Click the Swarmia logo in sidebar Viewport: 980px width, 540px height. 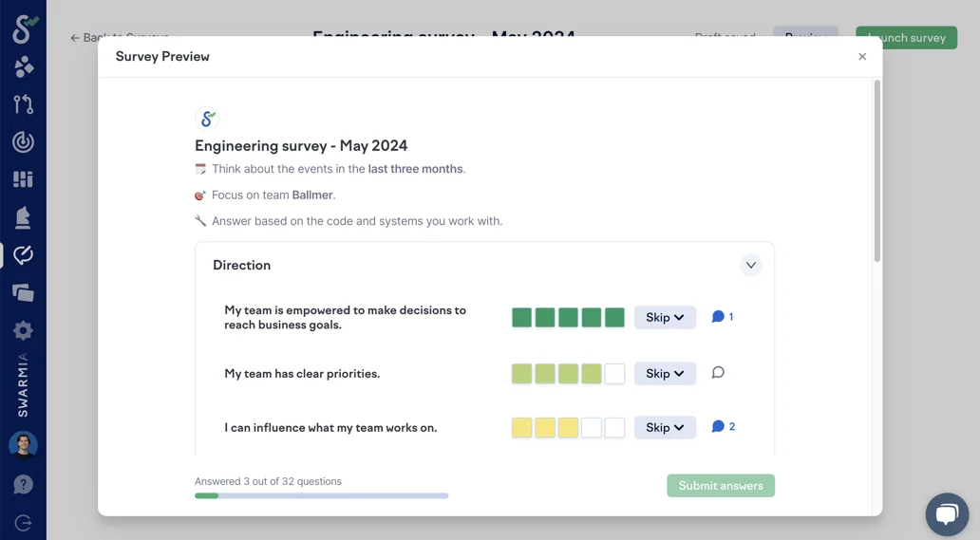tap(24, 28)
